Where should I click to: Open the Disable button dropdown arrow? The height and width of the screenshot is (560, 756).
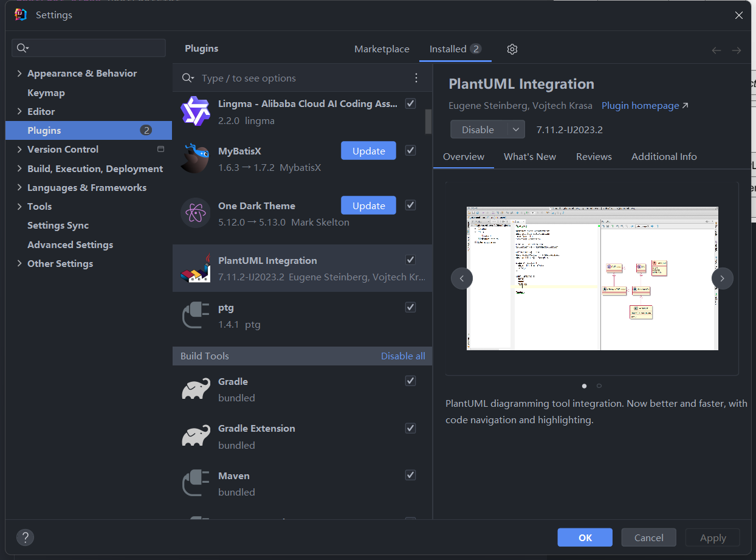(516, 130)
